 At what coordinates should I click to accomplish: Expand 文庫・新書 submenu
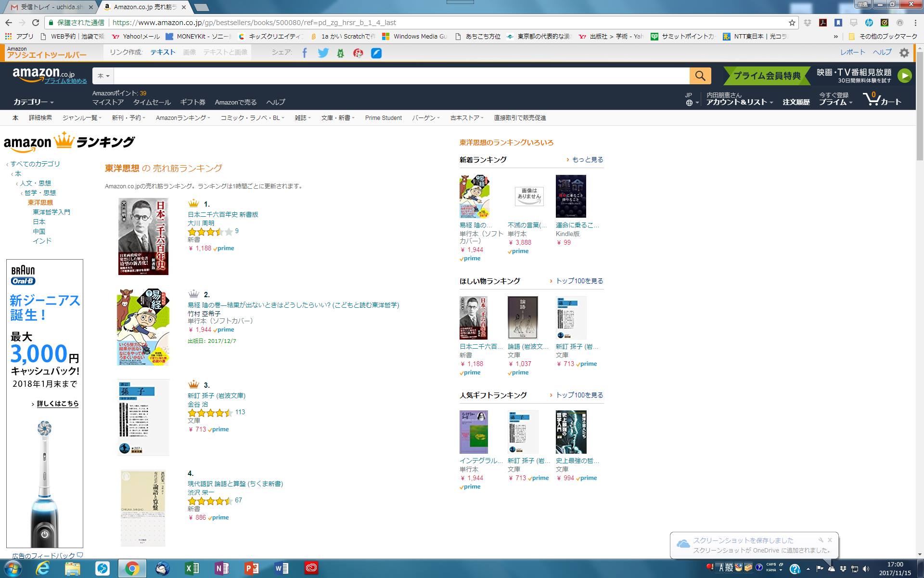click(338, 118)
